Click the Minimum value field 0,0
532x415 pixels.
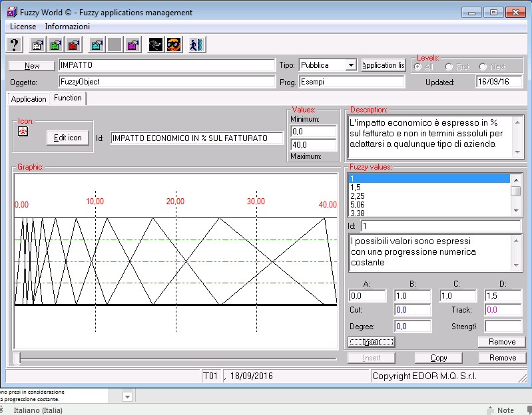click(313, 132)
